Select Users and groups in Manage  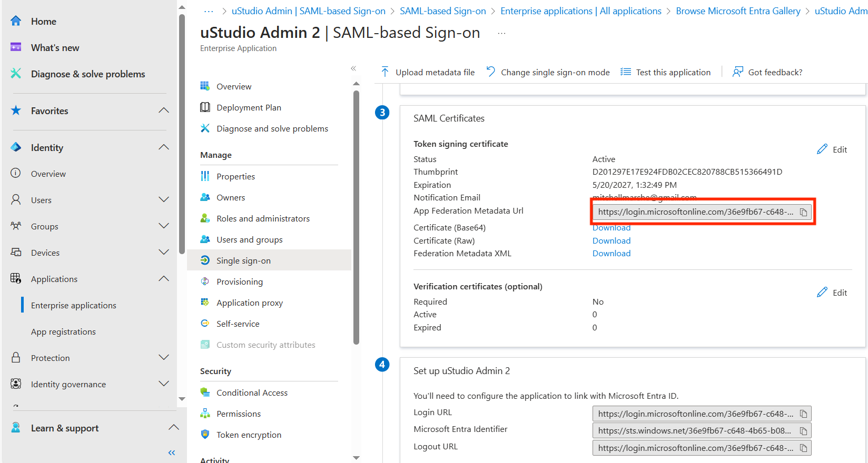249,240
